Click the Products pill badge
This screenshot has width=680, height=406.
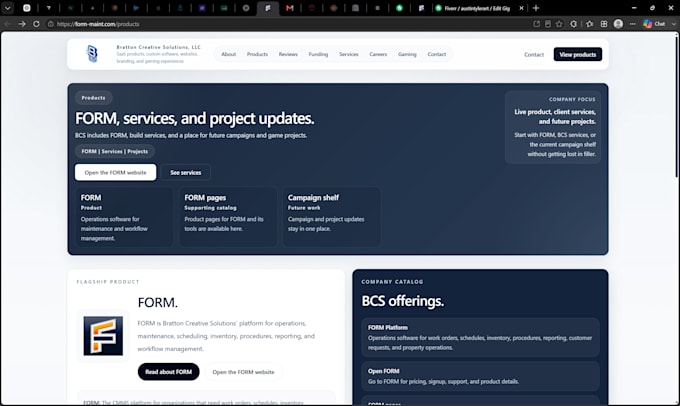tap(93, 98)
